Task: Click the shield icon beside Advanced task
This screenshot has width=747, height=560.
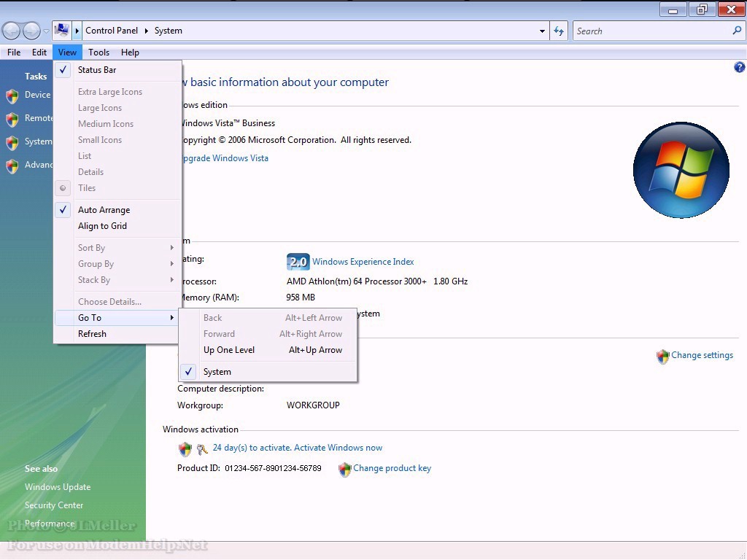Action: click(x=12, y=166)
